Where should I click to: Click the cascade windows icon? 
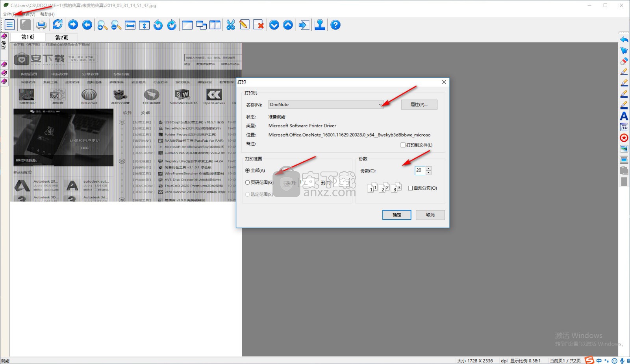(202, 25)
